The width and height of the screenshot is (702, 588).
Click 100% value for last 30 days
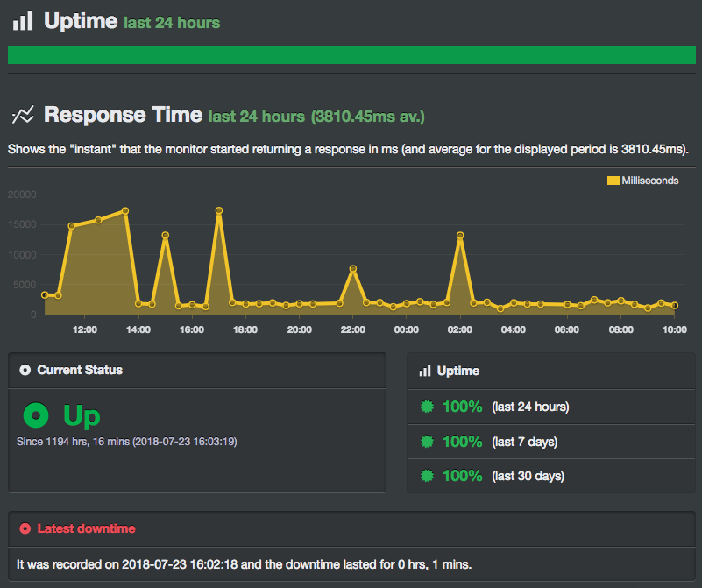click(462, 476)
